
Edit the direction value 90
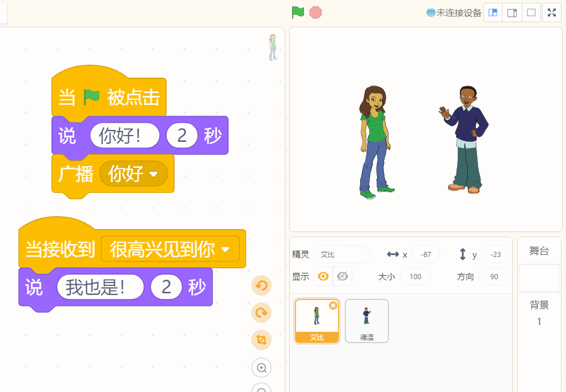(494, 276)
